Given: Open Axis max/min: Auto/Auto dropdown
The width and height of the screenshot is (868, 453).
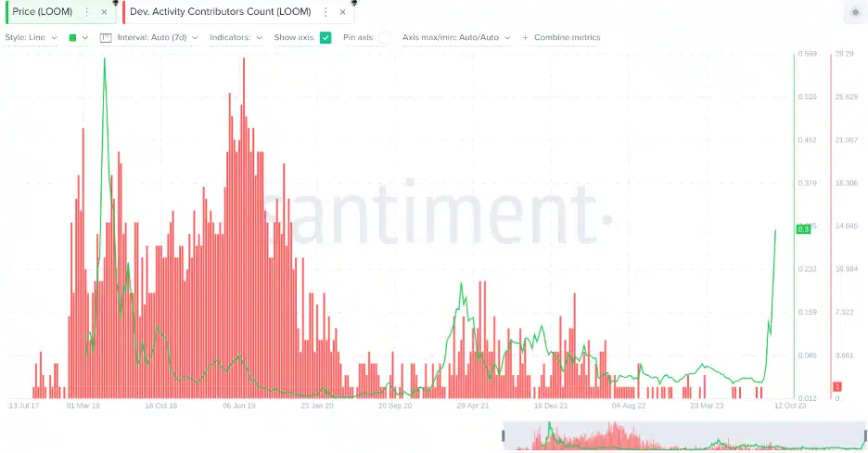Looking at the screenshot, I should point(456,37).
